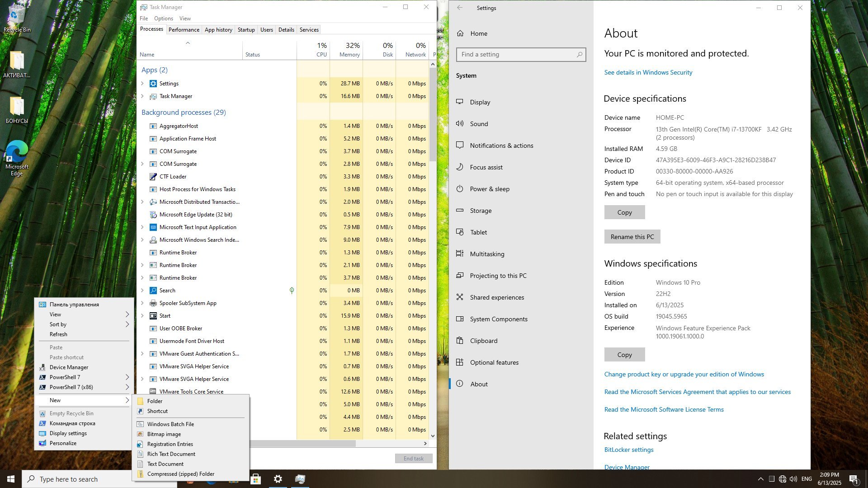
Task: Show hidden system tray icons
Action: [x=760, y=479]
